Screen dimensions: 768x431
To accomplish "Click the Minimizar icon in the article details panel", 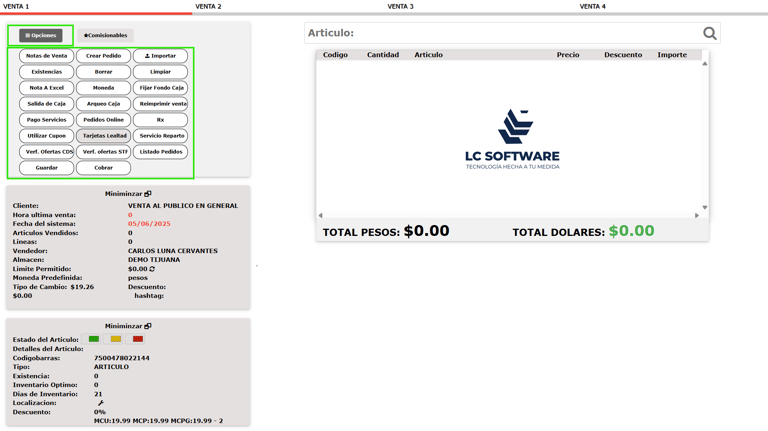I will tap(147, 326).
